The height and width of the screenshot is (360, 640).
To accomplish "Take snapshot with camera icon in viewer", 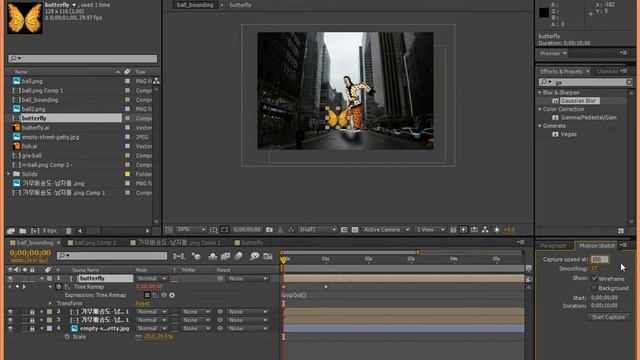I will point(269,230).
